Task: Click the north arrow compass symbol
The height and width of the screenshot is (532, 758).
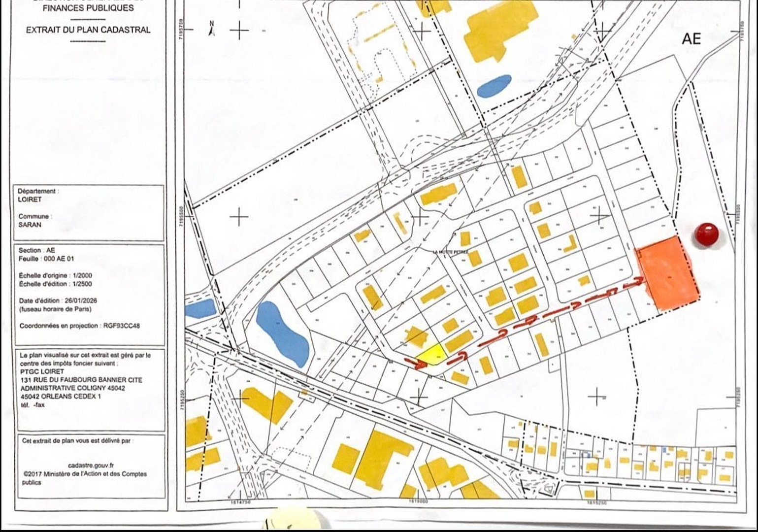Action: tap(212, 30)
